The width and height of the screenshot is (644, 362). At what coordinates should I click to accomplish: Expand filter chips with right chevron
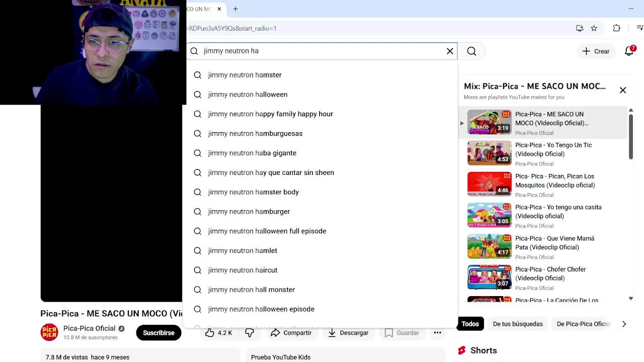point(624,324)
